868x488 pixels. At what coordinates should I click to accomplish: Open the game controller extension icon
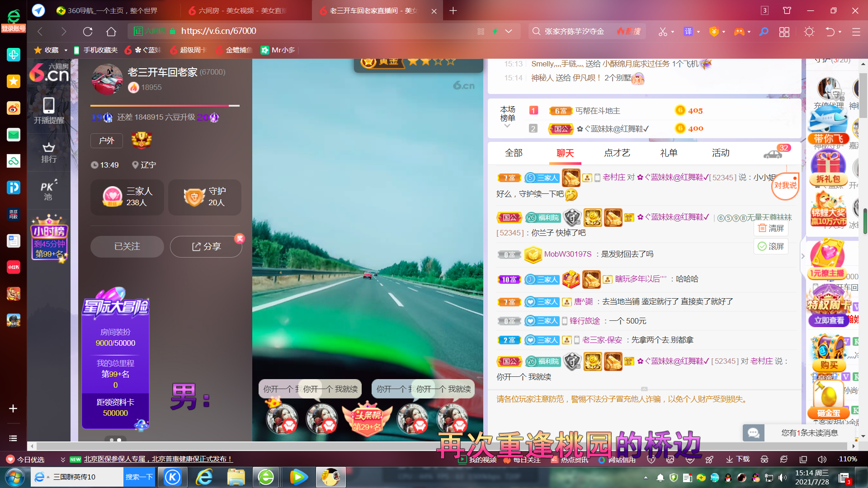tap(739, 32)
